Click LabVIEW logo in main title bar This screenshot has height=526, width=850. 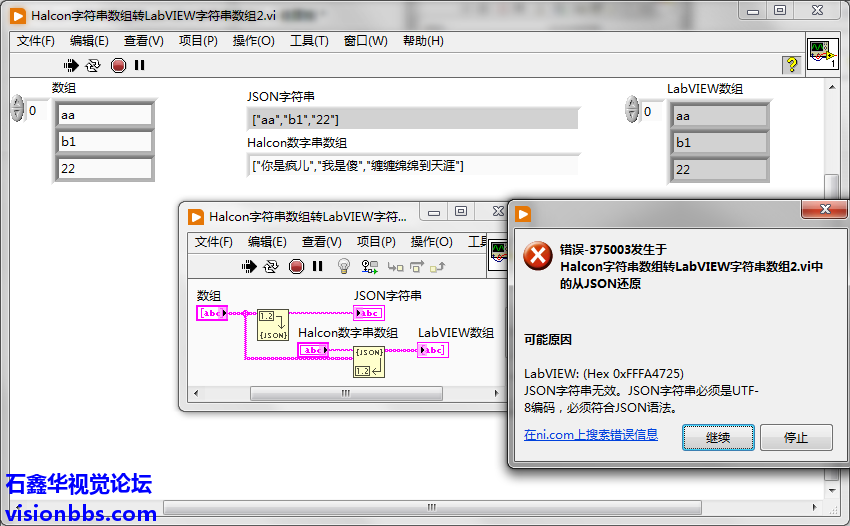point(18,16)
